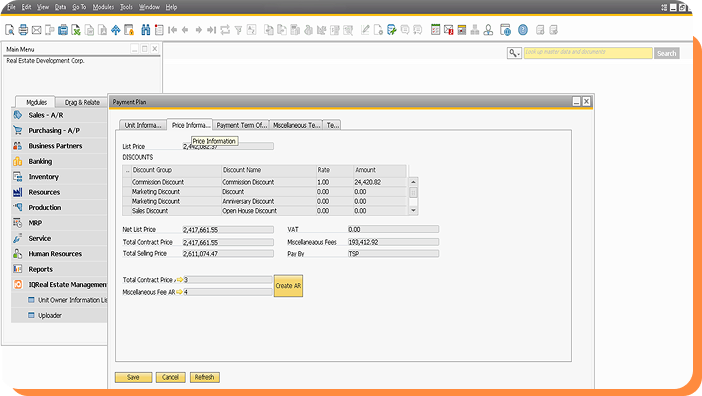Viewport: 702px width, 396px height.
Task: Open the Data menu
Action: (60, 7)
